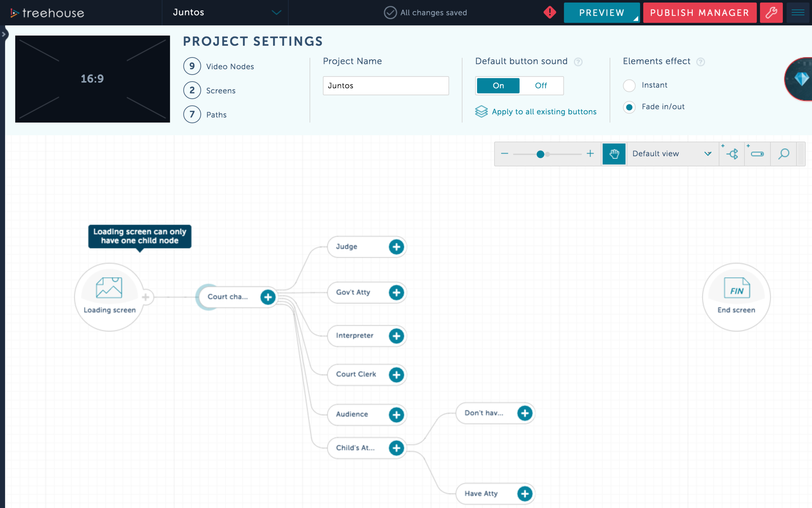The width and height of the screenshot is (812, 508).
Task: Click the treehouse logo
Action: tap(47, 13)
